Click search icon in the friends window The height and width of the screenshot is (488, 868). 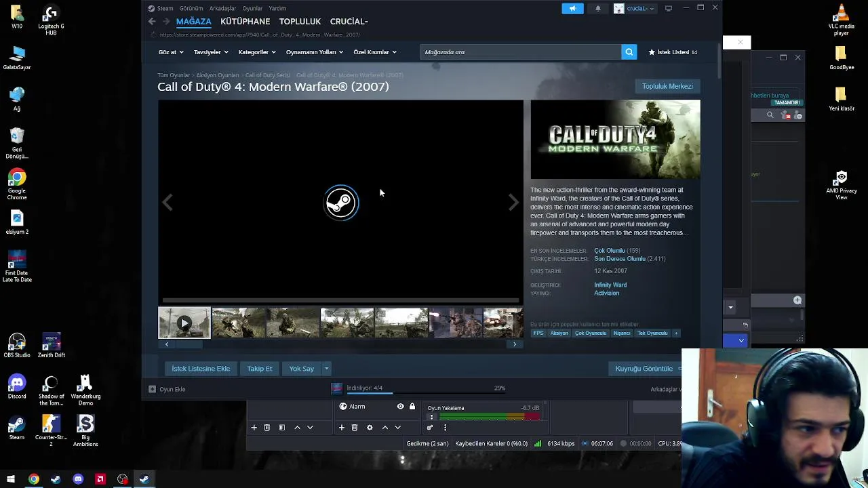tap(770, 115)
